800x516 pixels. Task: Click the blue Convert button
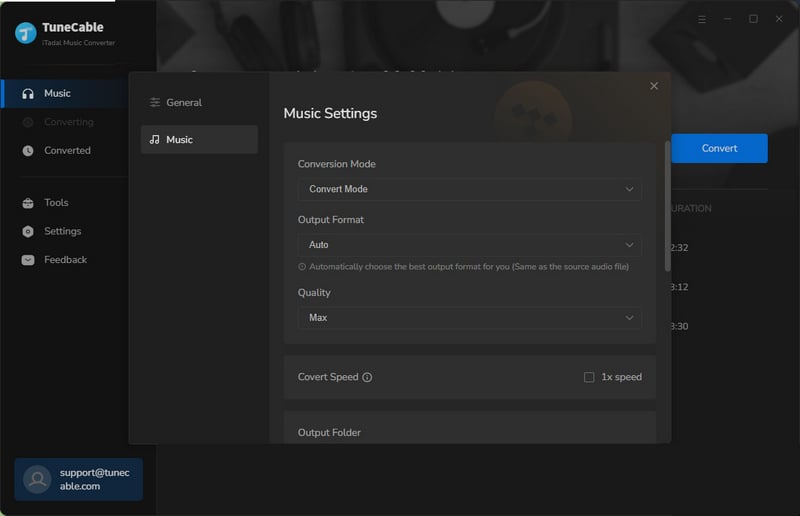click(719, 149)
